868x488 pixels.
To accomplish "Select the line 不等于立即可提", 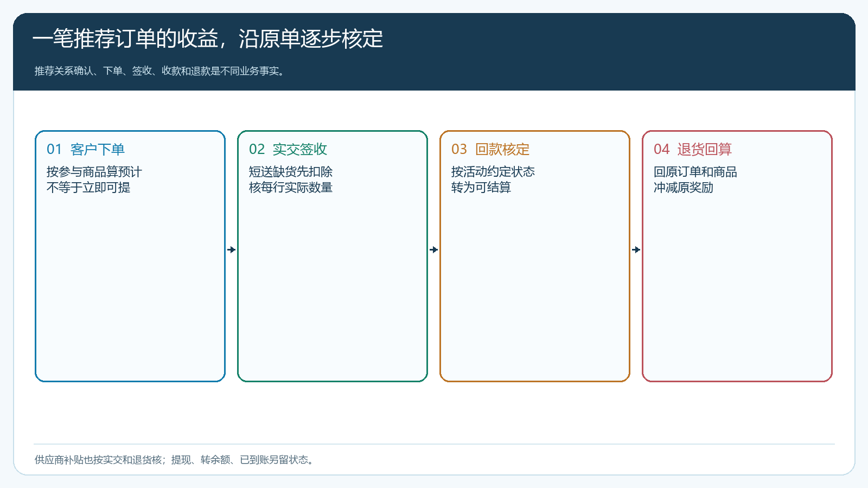I will click(88, 188).
